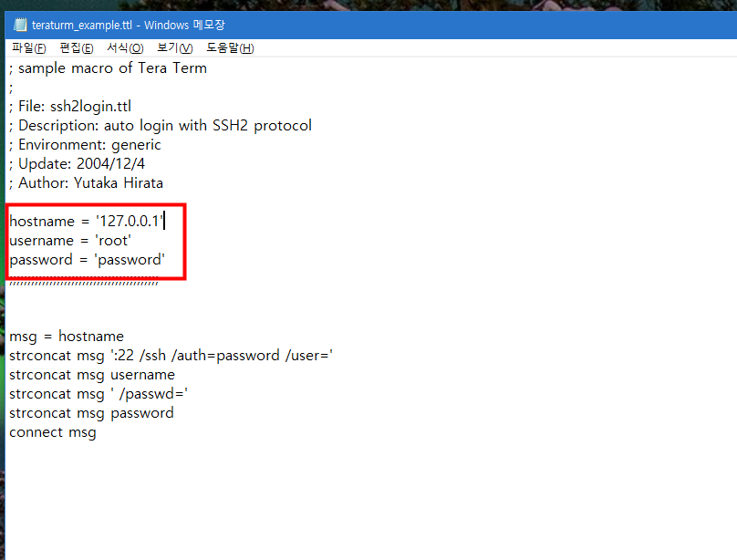Click the '; Update: 2004/12/4' line
737x560 pixels.
(78, 163)
